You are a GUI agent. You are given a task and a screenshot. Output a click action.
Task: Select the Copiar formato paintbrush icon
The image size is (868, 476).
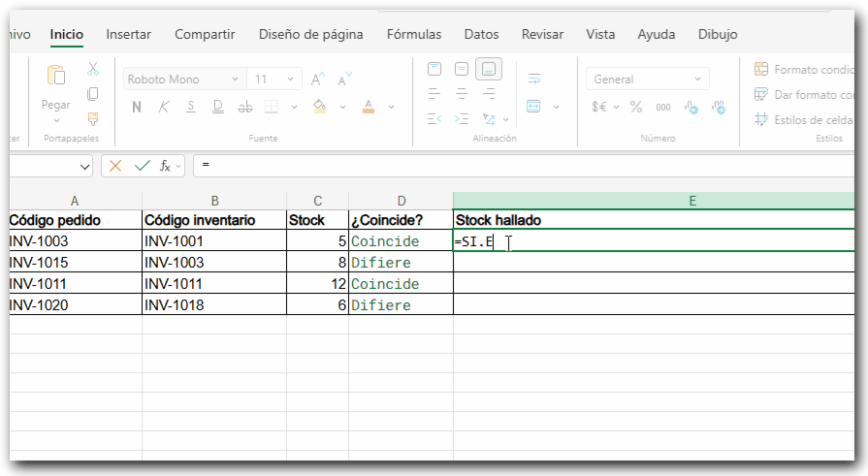coord(93,118)
